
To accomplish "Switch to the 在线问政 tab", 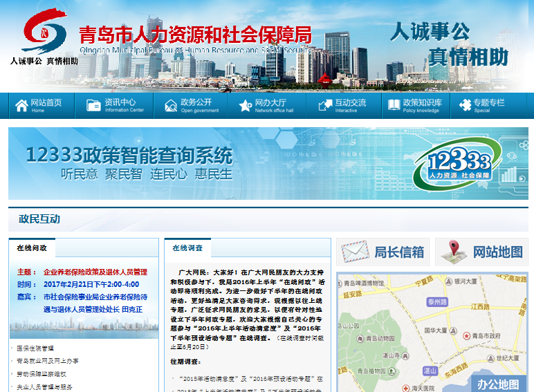I will point(32,248).
